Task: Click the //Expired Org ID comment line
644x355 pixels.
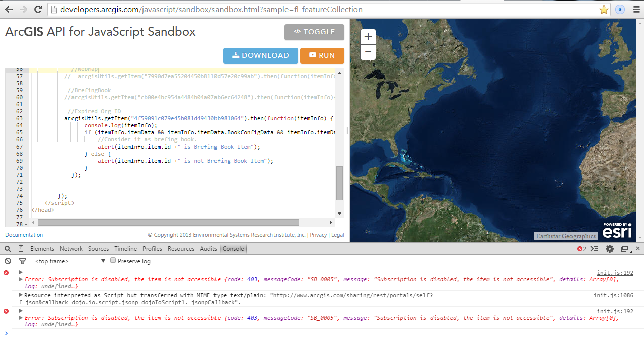Action: tap(94, 111)
